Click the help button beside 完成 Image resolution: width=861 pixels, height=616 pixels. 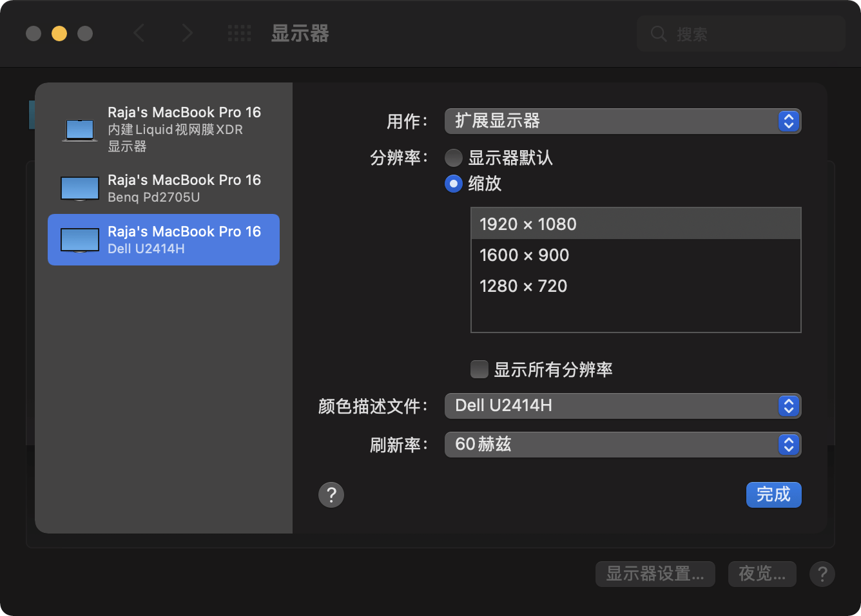pyautogui.click(x=331, y=495)
